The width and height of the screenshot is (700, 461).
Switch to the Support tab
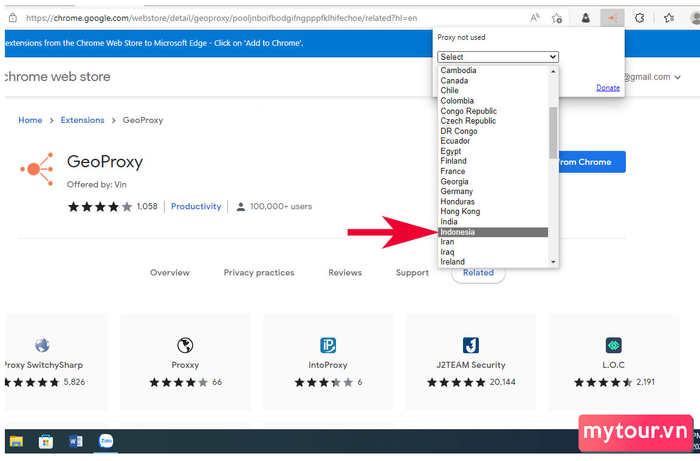click(412, 273)
